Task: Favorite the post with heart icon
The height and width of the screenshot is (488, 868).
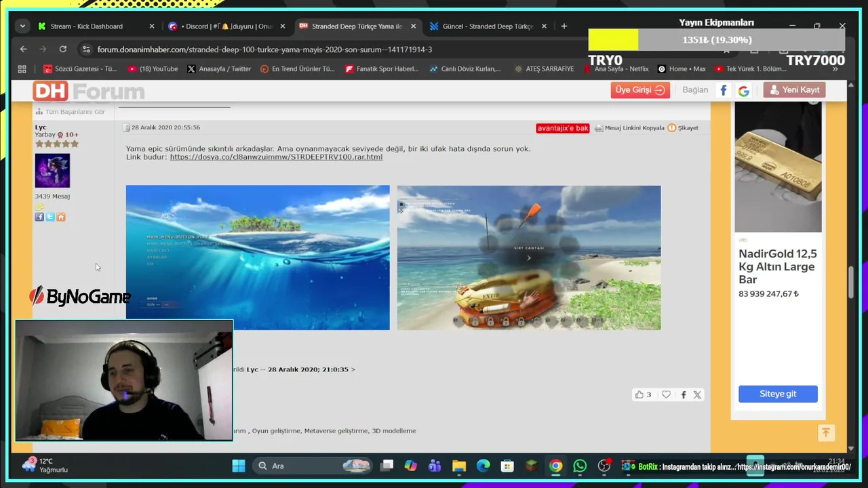Action: pos(666,394)
